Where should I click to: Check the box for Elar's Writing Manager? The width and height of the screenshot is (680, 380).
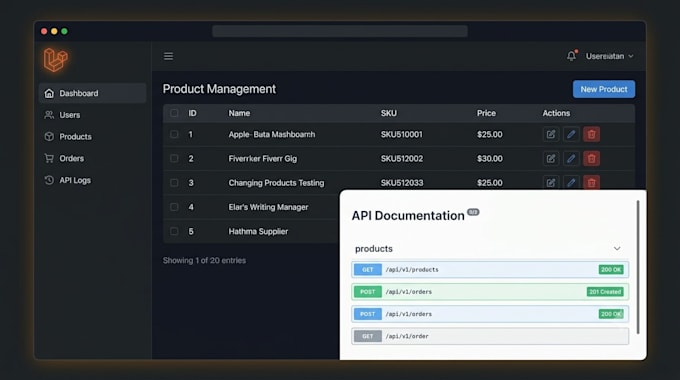(174, 207)
